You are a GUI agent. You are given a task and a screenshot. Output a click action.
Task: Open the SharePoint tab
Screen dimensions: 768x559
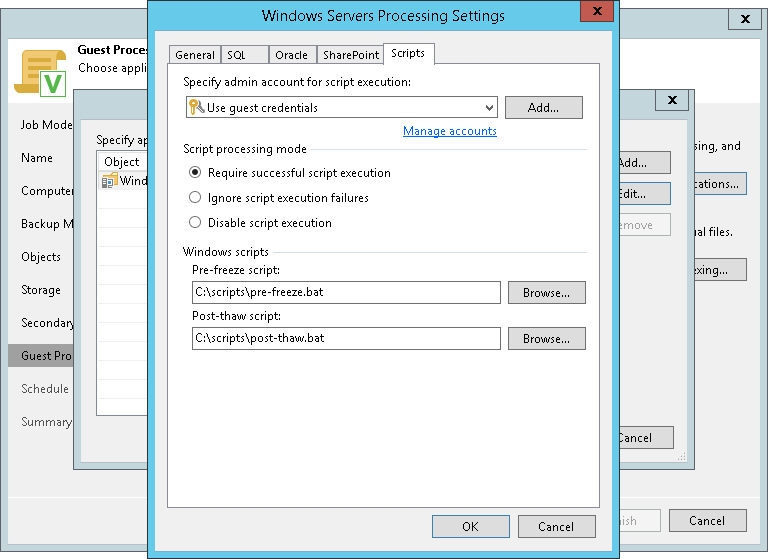[350, 55]
